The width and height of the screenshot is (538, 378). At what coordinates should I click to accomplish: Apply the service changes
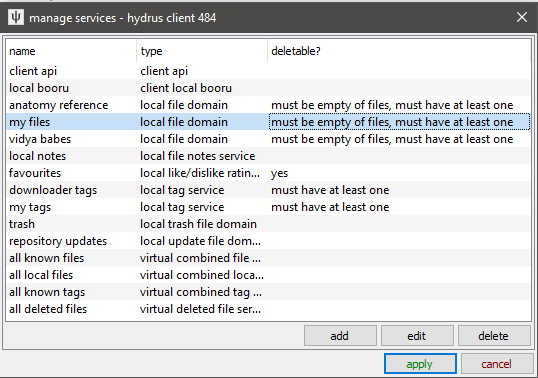[420, 364]
